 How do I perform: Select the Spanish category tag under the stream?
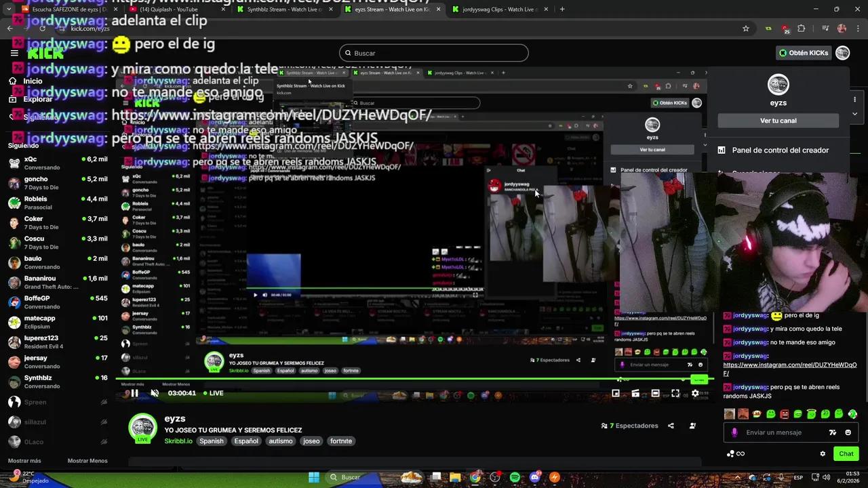pyautogui.click(x=211, y=441)
